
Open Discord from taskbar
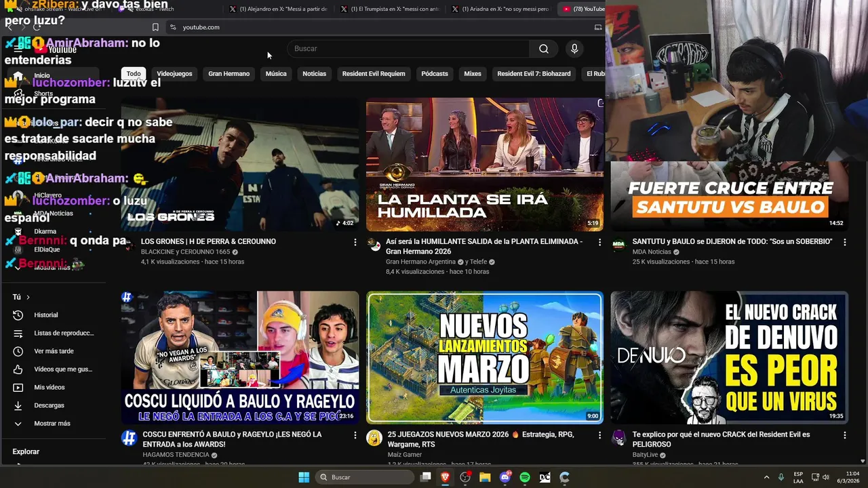click(x=505, y=477)
